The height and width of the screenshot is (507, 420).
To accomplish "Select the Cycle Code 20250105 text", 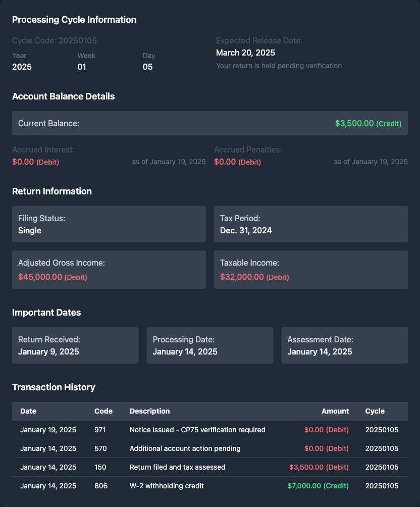I will tap(55, 40).
